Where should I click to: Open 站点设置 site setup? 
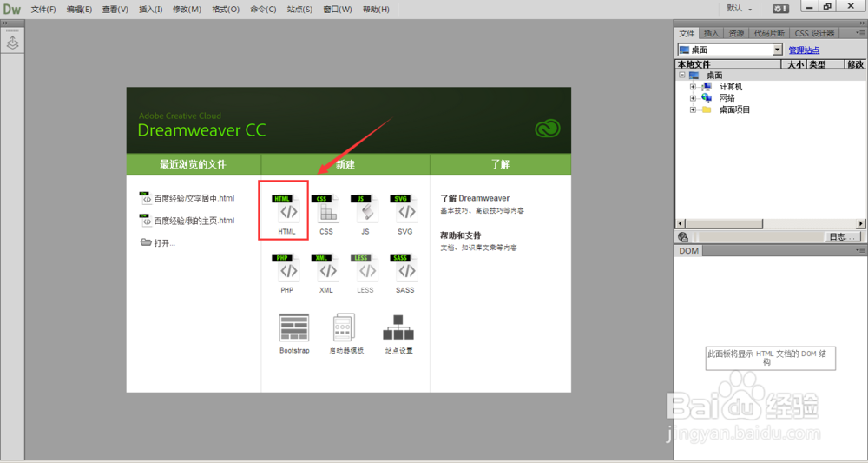tap(398, 334)
